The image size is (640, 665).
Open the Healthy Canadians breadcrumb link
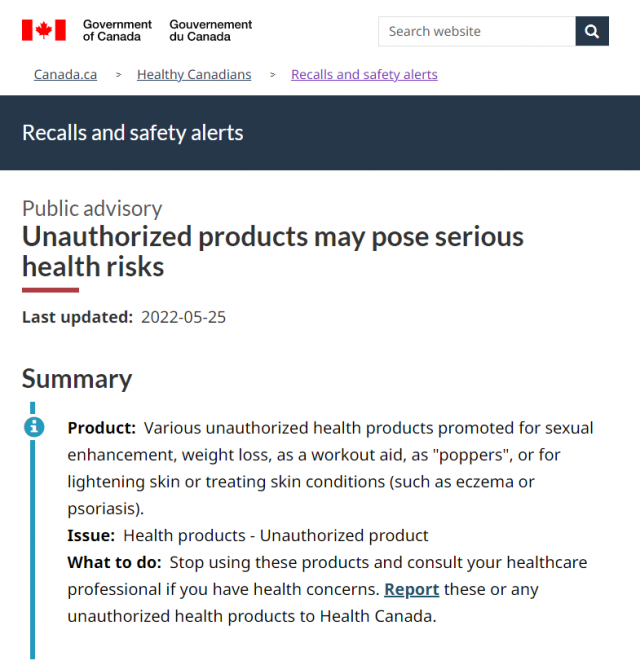(194, 75)
